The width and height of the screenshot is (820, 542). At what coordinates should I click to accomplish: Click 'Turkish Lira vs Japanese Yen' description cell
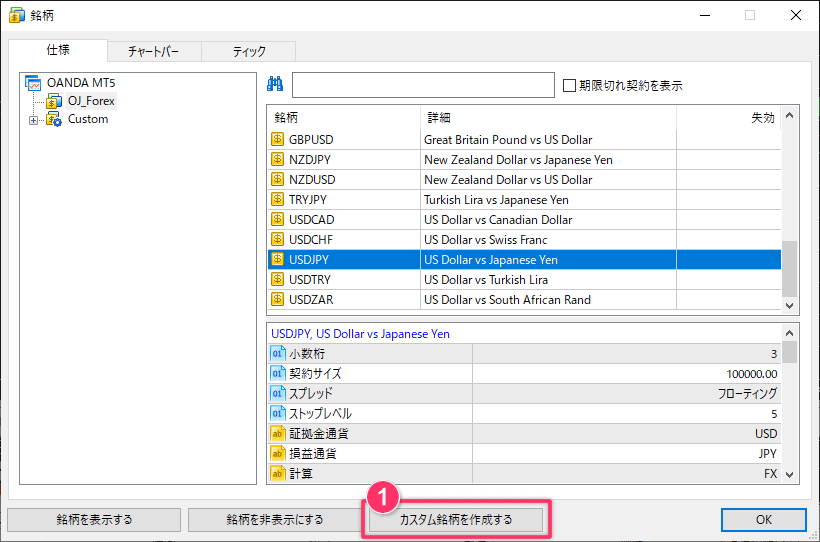549,199
